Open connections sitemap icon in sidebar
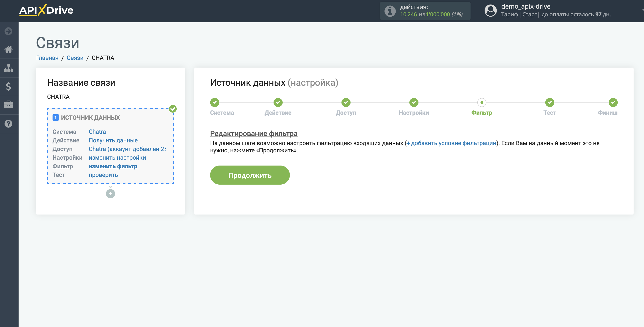Viewport: 644px width, 327px height. [9, 68]
